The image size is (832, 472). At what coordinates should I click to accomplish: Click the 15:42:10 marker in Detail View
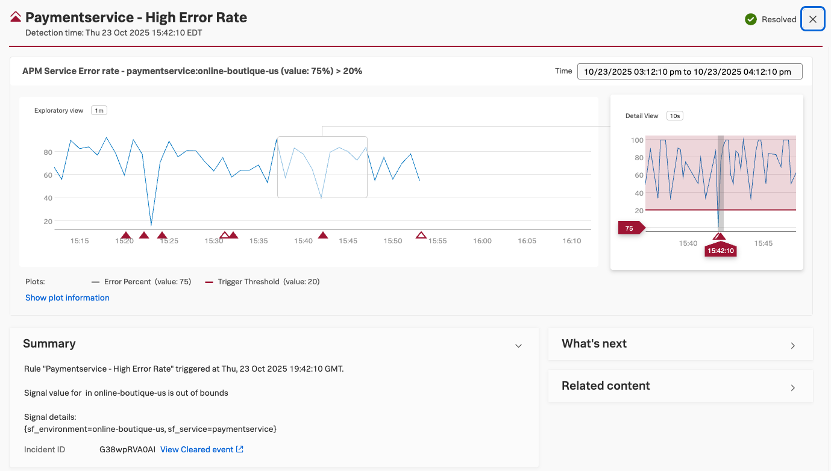[719, 251]
